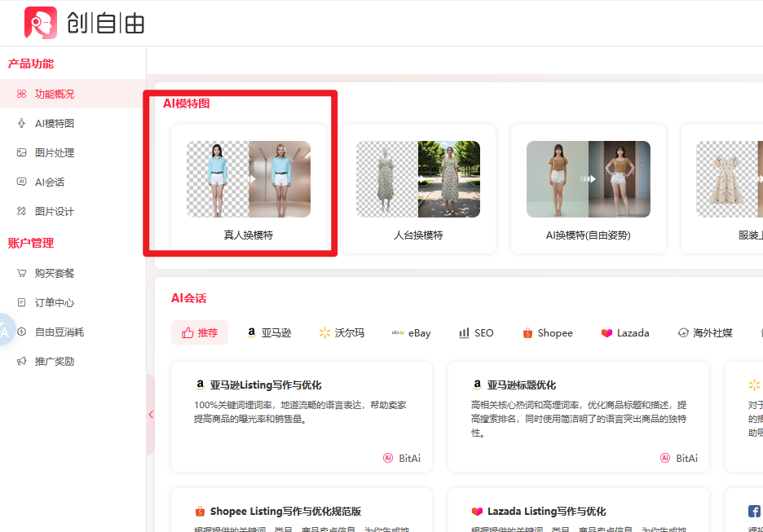Open the 亚马逊Listing写作与优化 card
The width and height of the screenshot is (763, 532).
(302, 416)
